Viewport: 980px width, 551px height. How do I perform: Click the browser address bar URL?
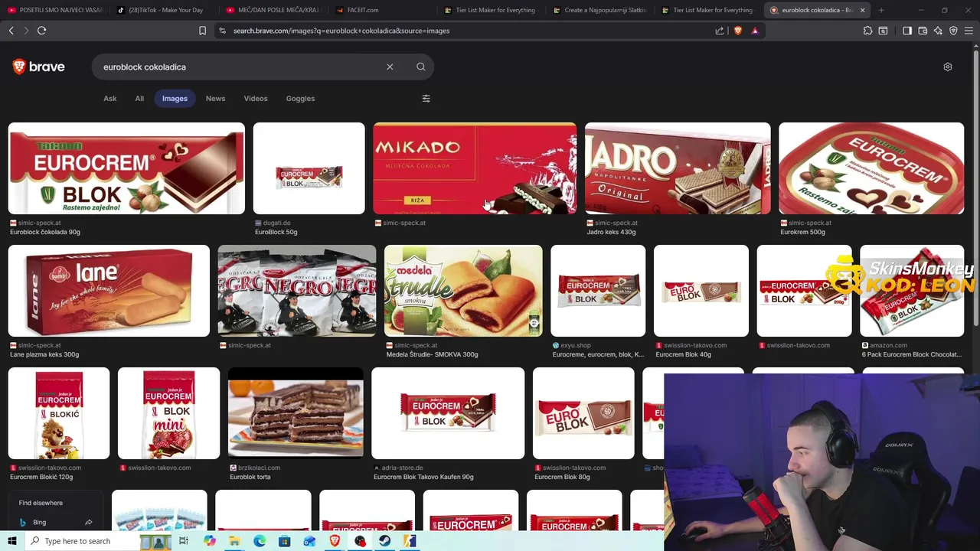tap(341, 31)
